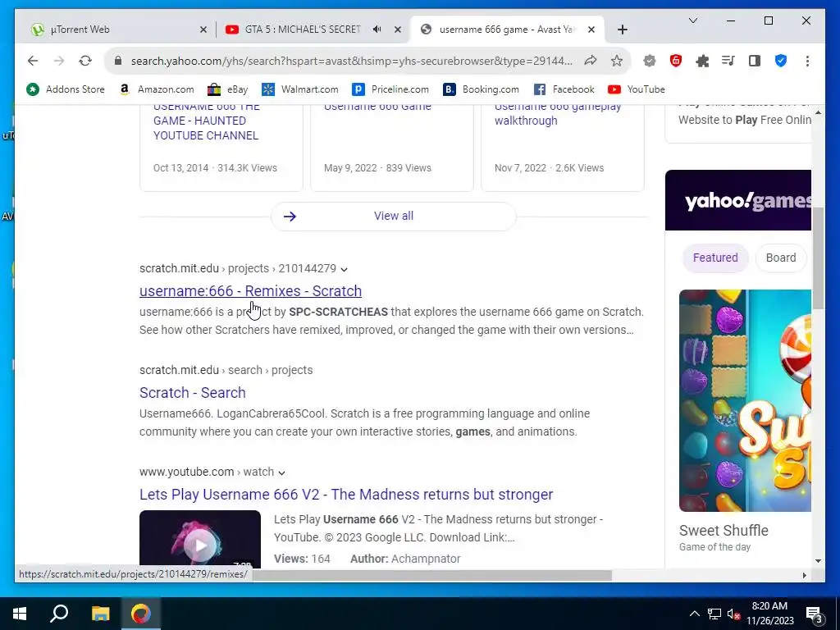
Task: Expand the scratch.mit.edu projects result options
Action: [x=344, y=269]
